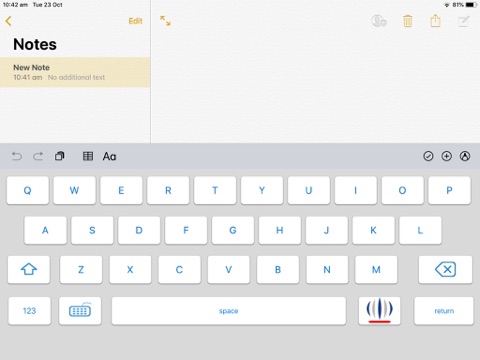The height and width of the screenshot is (360, 480).
Task: Go back with the yellow chevron
Action: click(9, 21)
